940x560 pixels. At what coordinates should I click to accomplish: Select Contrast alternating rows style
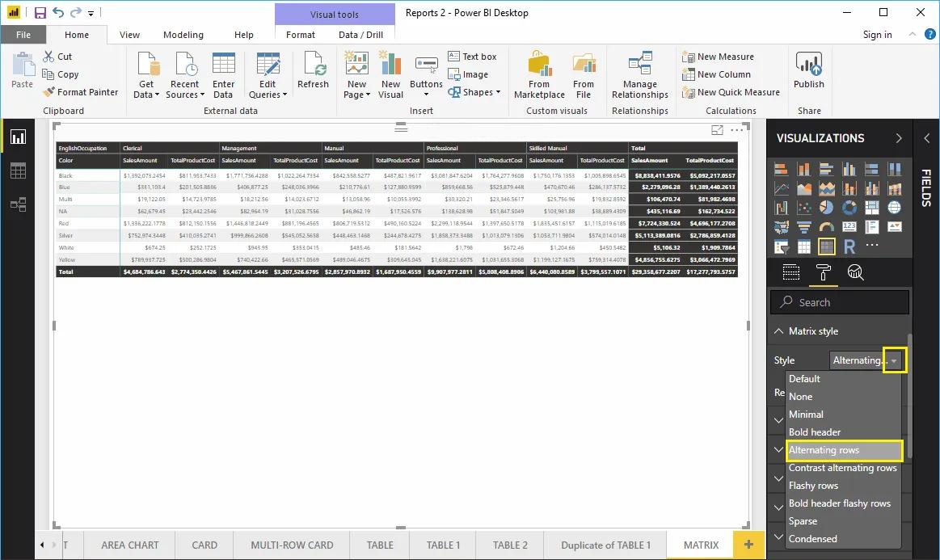[843, 467]
